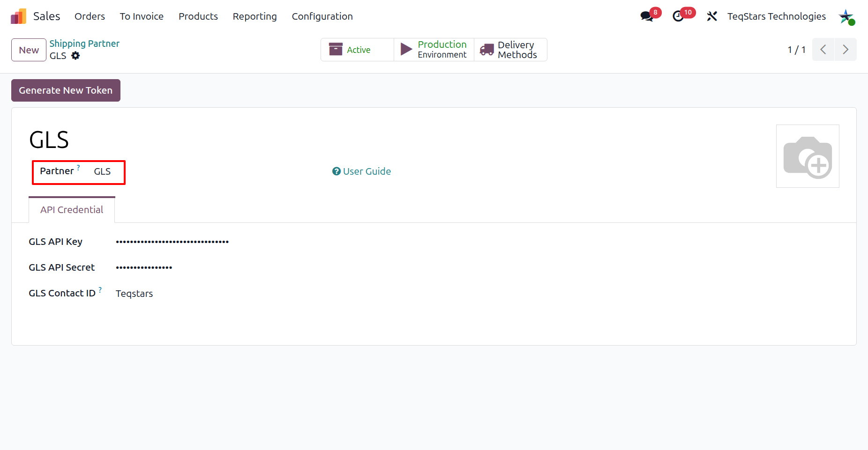Open the Sales app home icon
The width and height of the screenshot is (868, 450).
(x=18, y=16)
